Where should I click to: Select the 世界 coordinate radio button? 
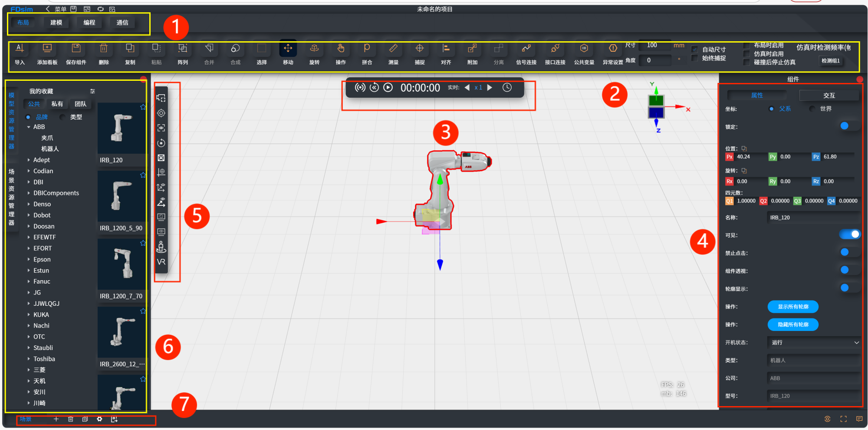[812, 109]
